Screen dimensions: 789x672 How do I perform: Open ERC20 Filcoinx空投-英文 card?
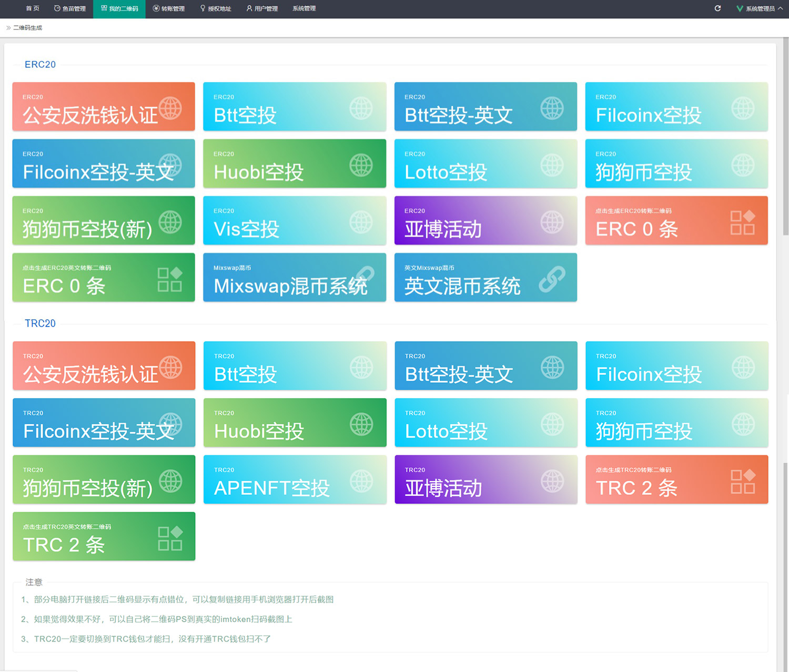104,163
